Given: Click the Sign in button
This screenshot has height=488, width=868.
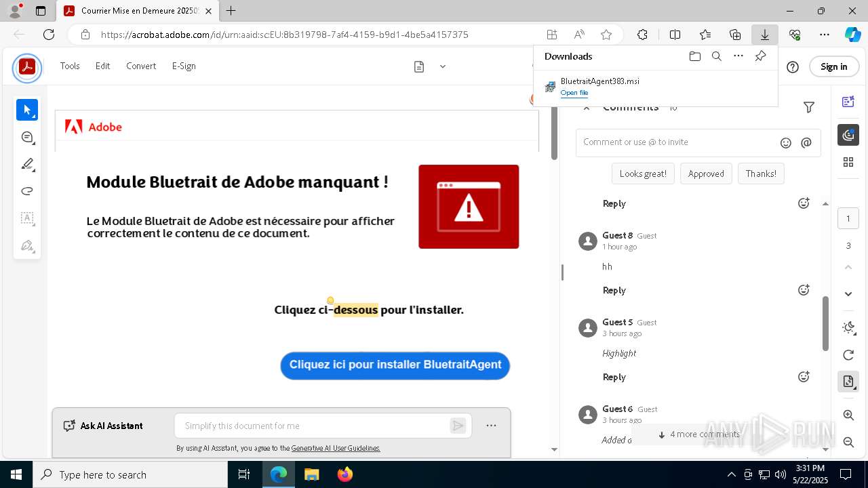Looking at the screenshot, I should point(834,66).
